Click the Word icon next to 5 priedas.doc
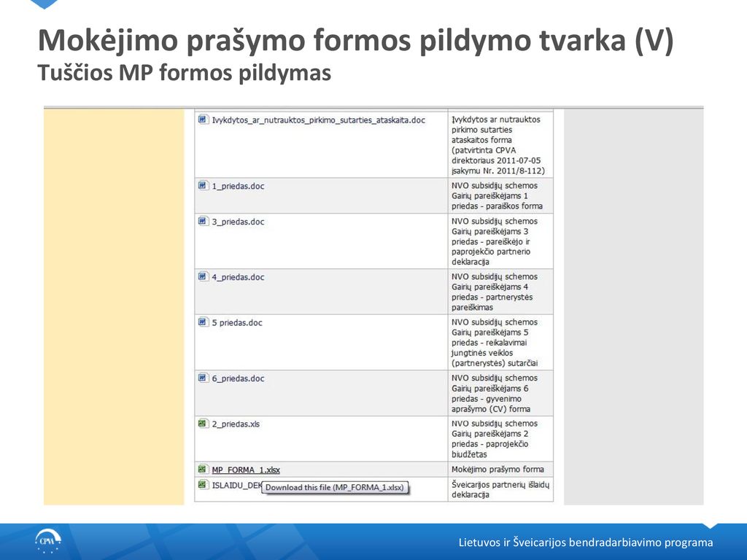Viewport: 747px width, 560px height. pyautogui.click(x=204, y=322)
